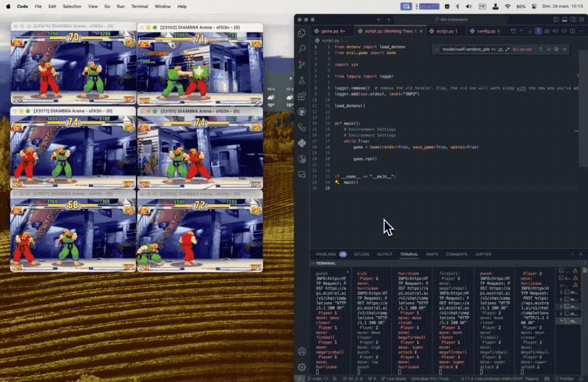Switch to the PROBLEMS panel tab
588x382 pixels.
[x=326, y=254]
